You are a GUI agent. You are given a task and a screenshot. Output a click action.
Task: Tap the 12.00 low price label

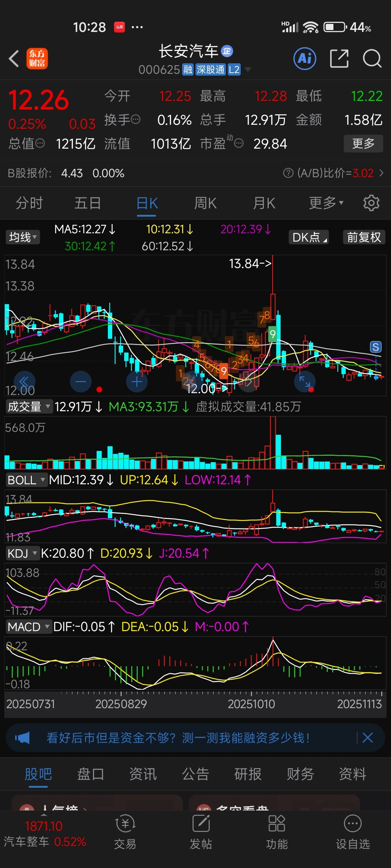click(x=207, y=389)
